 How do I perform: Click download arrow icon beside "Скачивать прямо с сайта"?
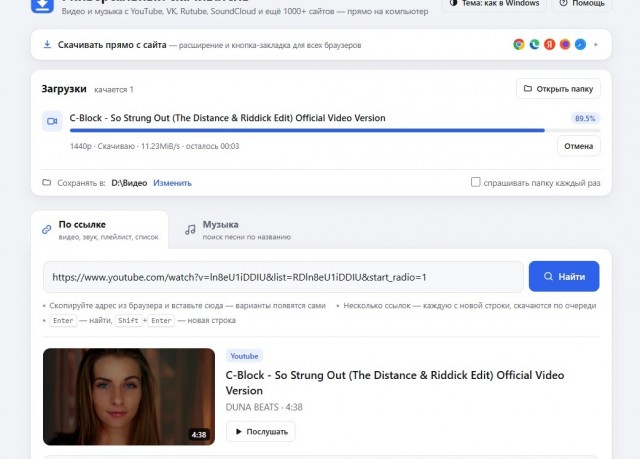[x=47, y=44]
